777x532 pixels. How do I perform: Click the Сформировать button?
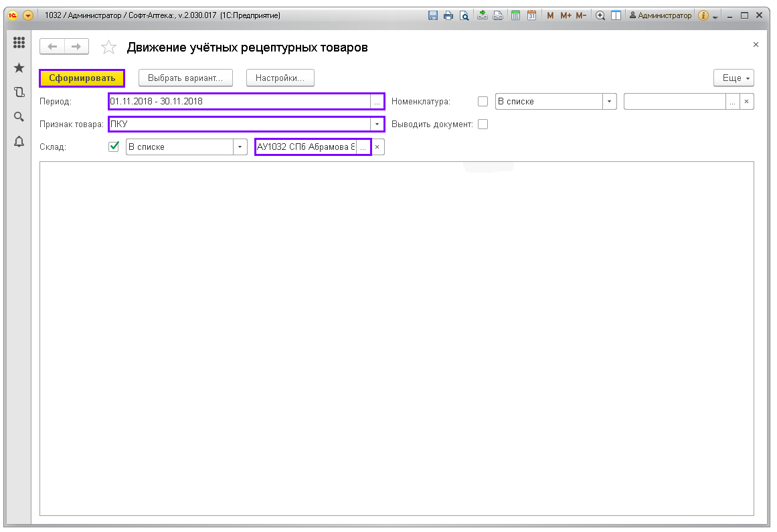tap(82, 78)
